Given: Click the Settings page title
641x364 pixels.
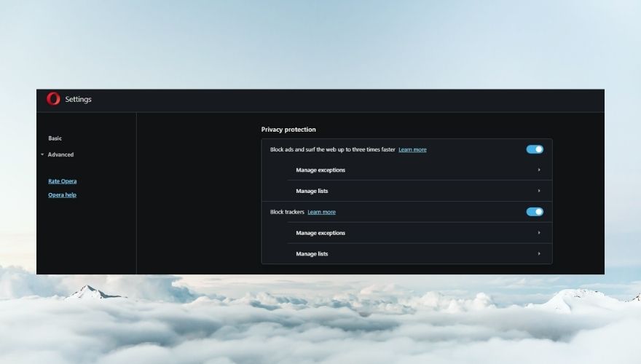Looking at the screenshot, I should coord(78,99).
